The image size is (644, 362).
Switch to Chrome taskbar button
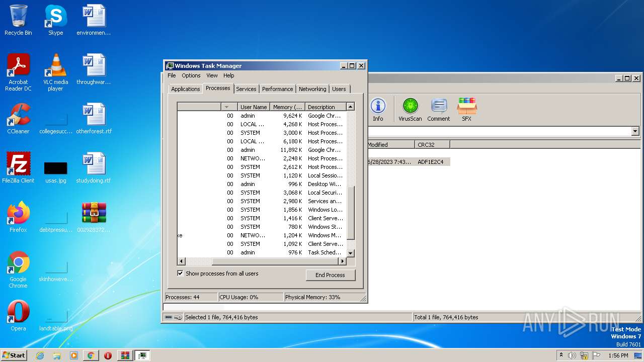91,355
